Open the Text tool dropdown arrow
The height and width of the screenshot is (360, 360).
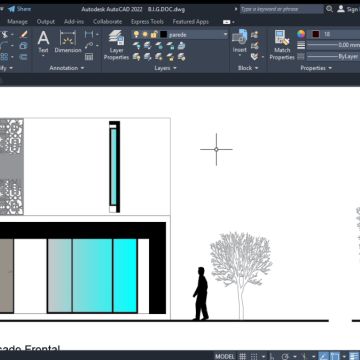[x=43, y=56]
